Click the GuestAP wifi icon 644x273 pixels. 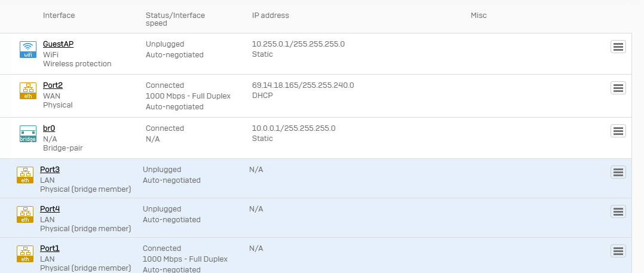pos(28,50)
